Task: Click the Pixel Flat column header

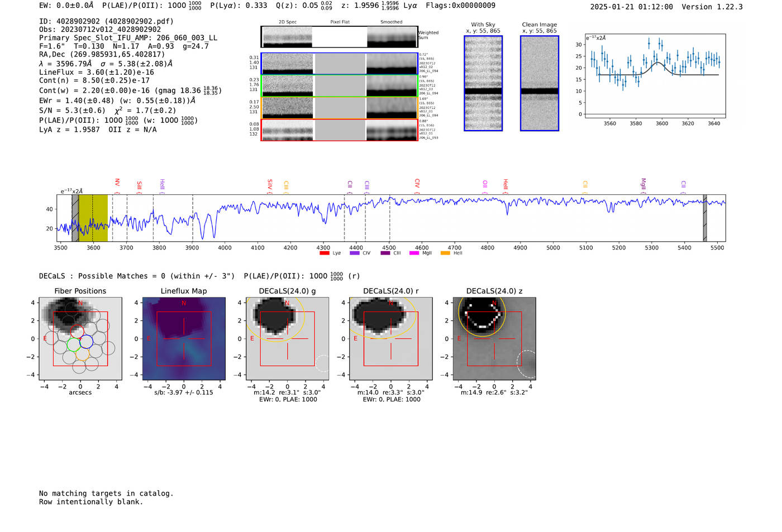Action: click(340, 22)
